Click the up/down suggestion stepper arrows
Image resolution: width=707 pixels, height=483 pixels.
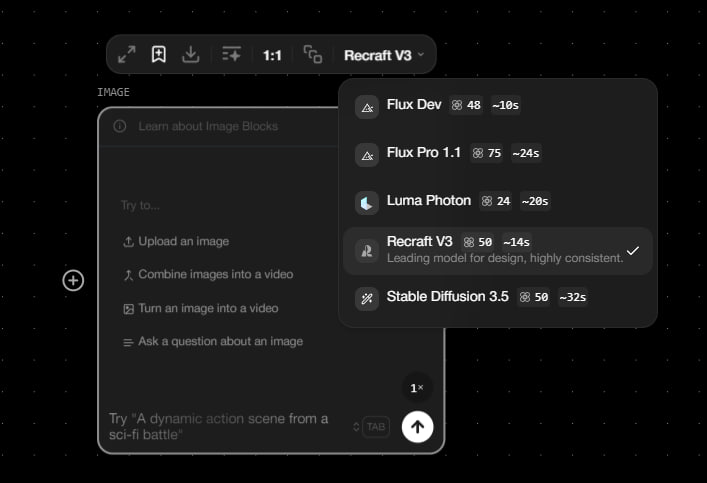tap(356, 427)
